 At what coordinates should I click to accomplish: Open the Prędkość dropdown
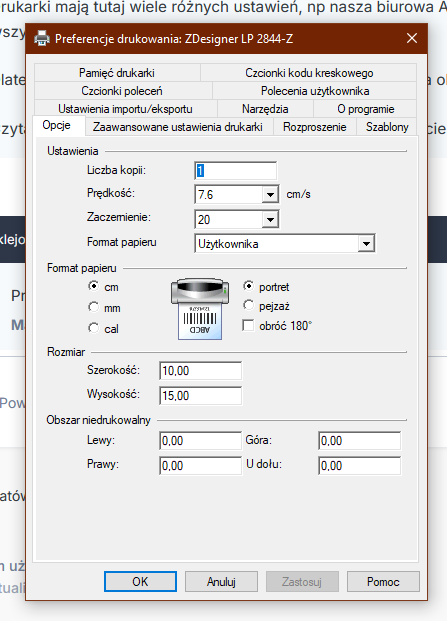(270, 194)
